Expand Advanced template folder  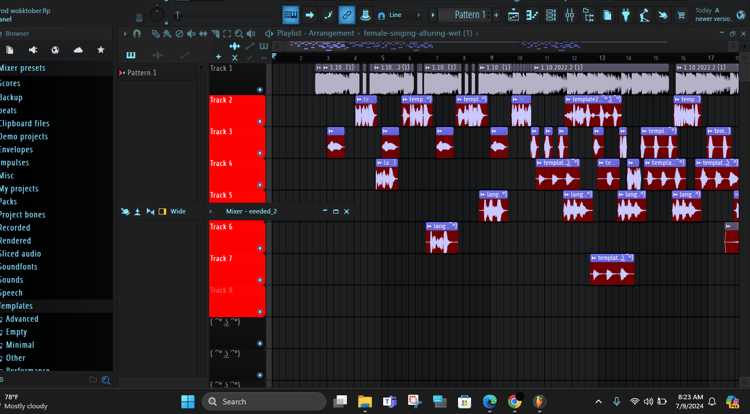22,319
